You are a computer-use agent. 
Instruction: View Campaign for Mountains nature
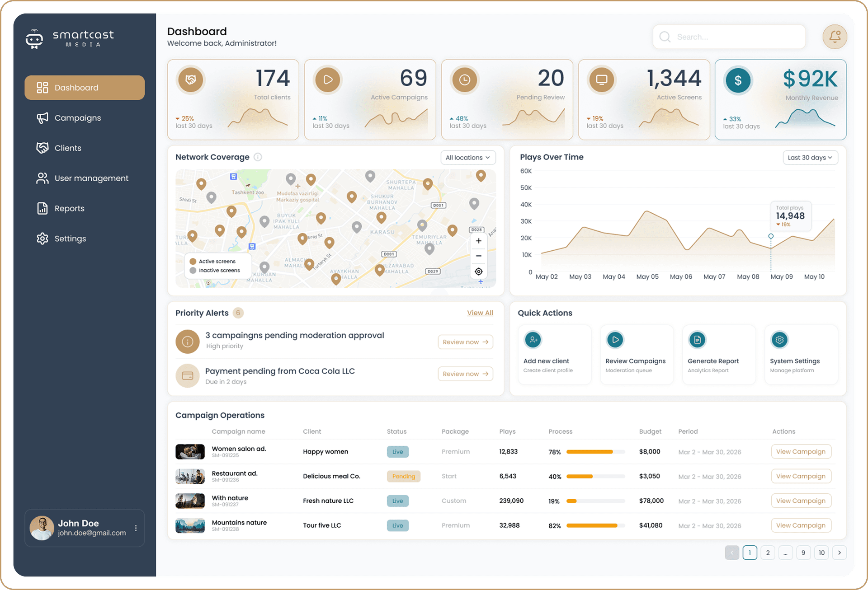(801, 525)
